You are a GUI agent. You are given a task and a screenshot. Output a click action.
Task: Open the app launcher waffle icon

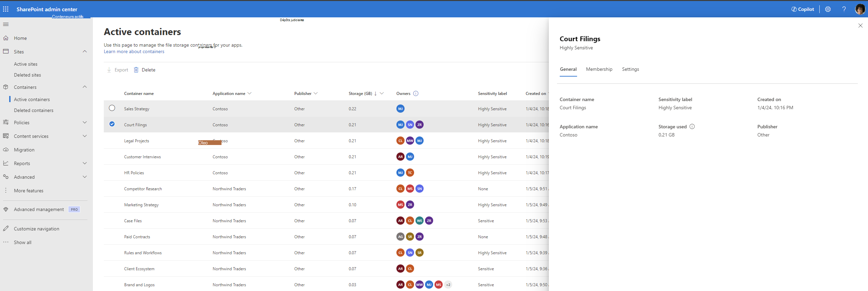(x=6, y=9)
